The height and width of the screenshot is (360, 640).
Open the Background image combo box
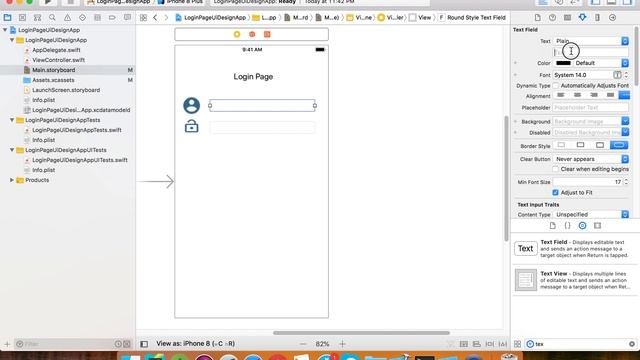tap(591, 121)
